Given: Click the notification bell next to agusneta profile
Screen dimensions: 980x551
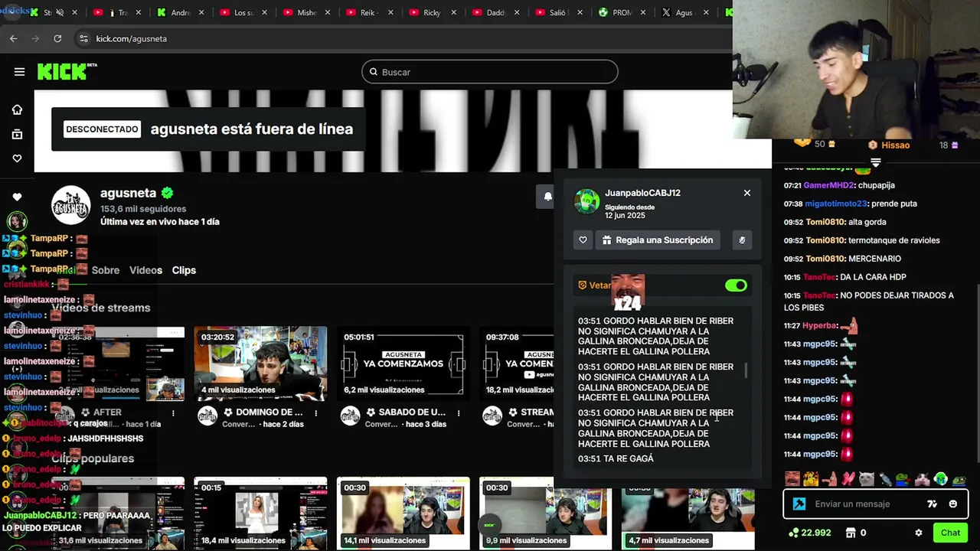Looking at the screenshot, I should [547, 197].
